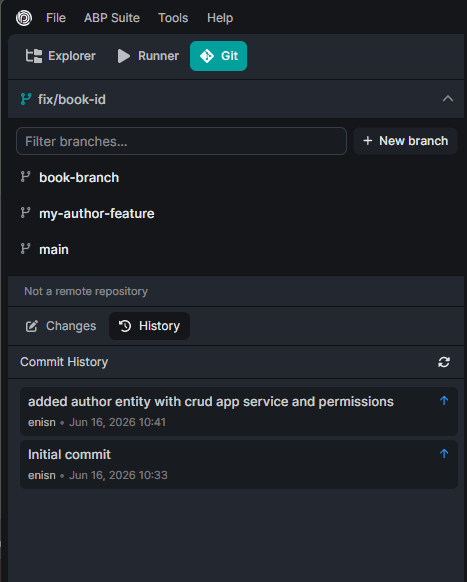Collapse the branch list chevron
Screen dimensions: 467x582
point(448,99)
